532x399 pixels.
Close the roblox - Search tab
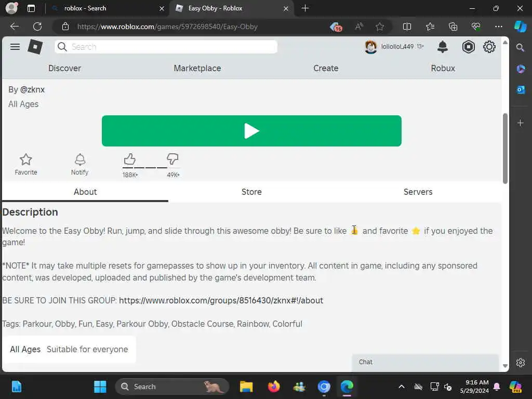(x=162, y=8)
